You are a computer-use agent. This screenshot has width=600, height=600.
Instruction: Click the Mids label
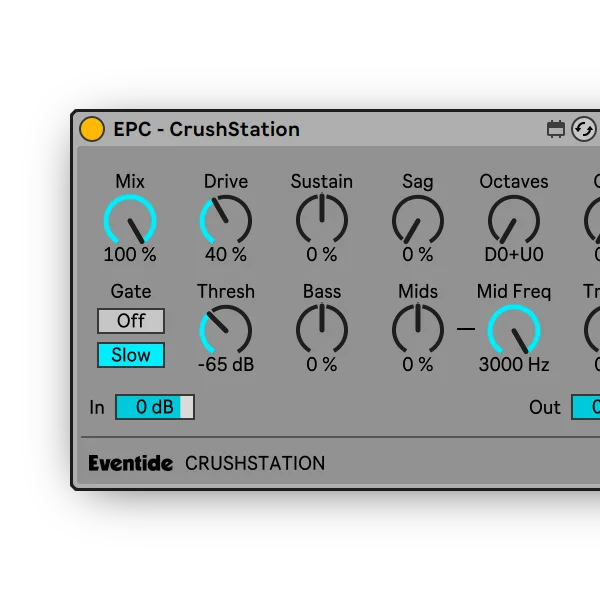click(418, 292)
